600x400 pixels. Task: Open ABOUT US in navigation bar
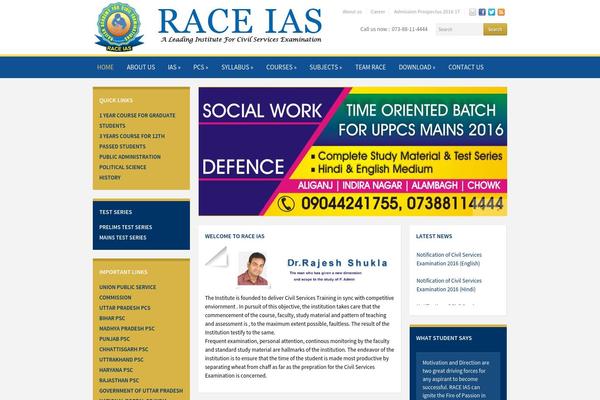(141, 67)
